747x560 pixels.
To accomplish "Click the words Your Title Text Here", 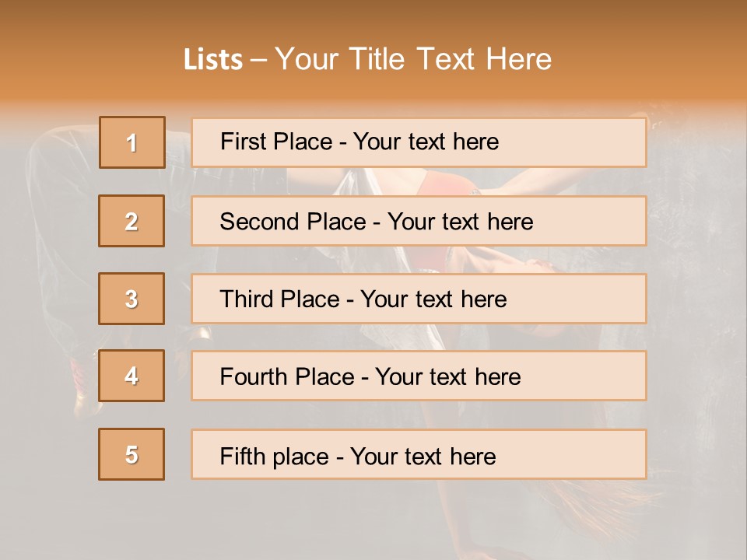I will pyautogui.click(x=413, y=59).
